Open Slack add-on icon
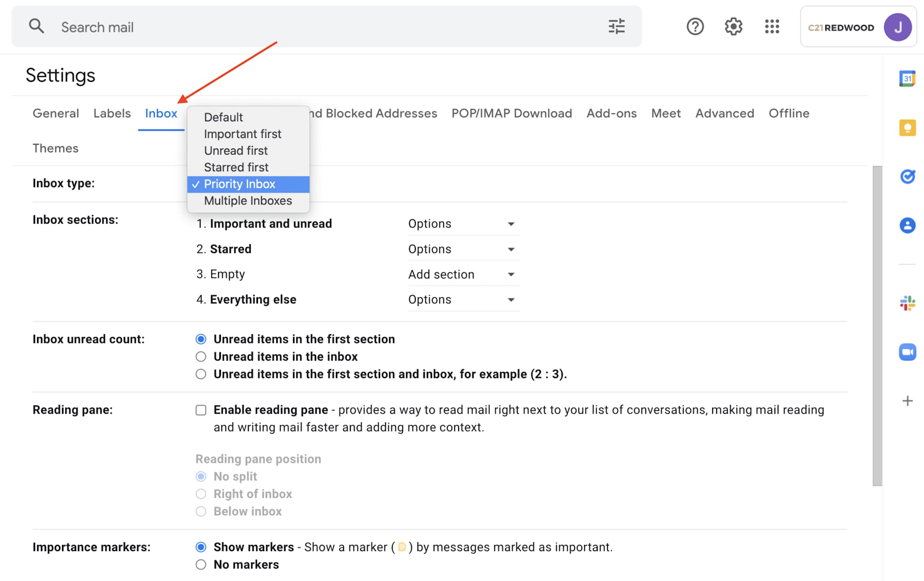This screenshot has height=581, width=924. click(907, 303)
